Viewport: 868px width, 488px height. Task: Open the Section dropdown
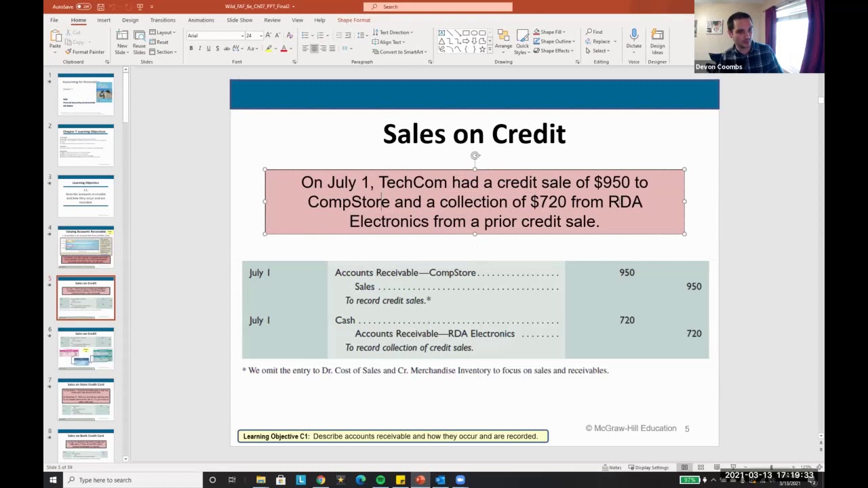[163, 52]
